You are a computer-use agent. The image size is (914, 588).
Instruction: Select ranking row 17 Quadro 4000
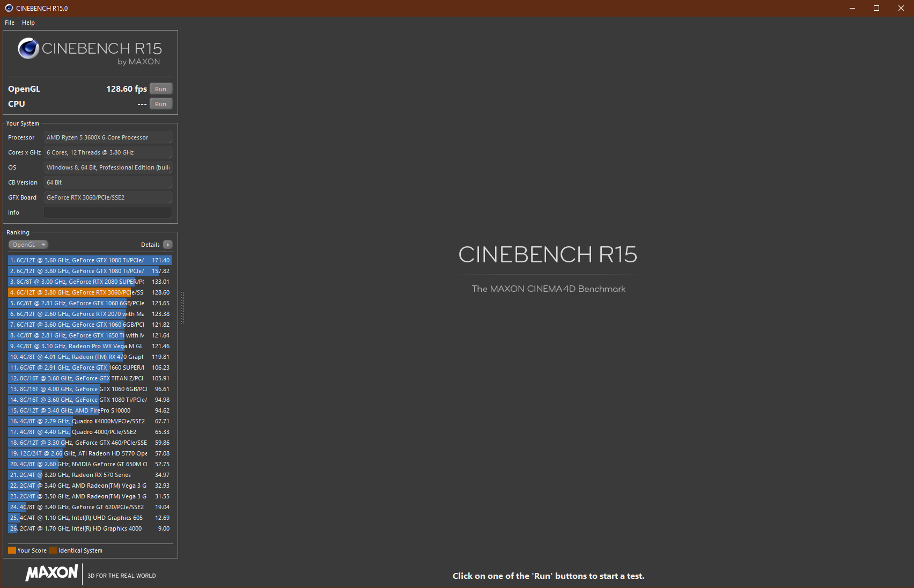pos(90,432)
